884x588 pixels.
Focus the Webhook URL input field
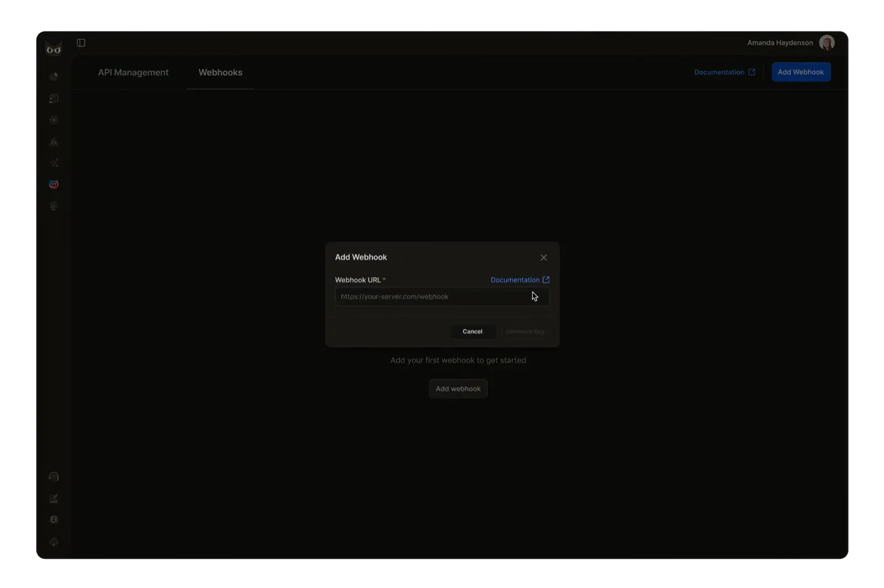[442, 296]
